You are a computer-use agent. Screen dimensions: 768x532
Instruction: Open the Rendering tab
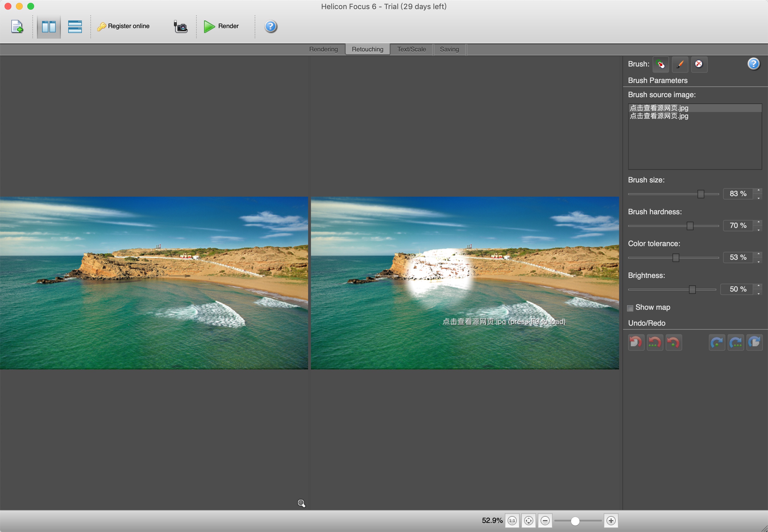[323, 49]
